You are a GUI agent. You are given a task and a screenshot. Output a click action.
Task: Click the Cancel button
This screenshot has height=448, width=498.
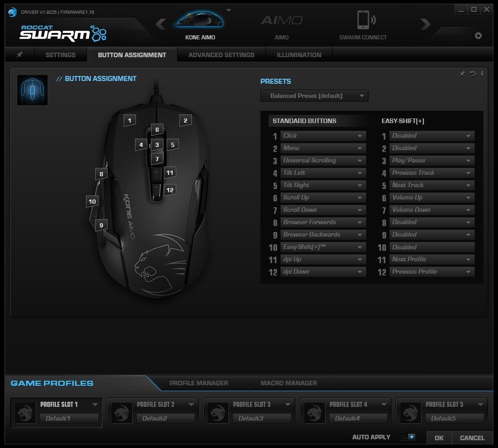pos(472,438)
